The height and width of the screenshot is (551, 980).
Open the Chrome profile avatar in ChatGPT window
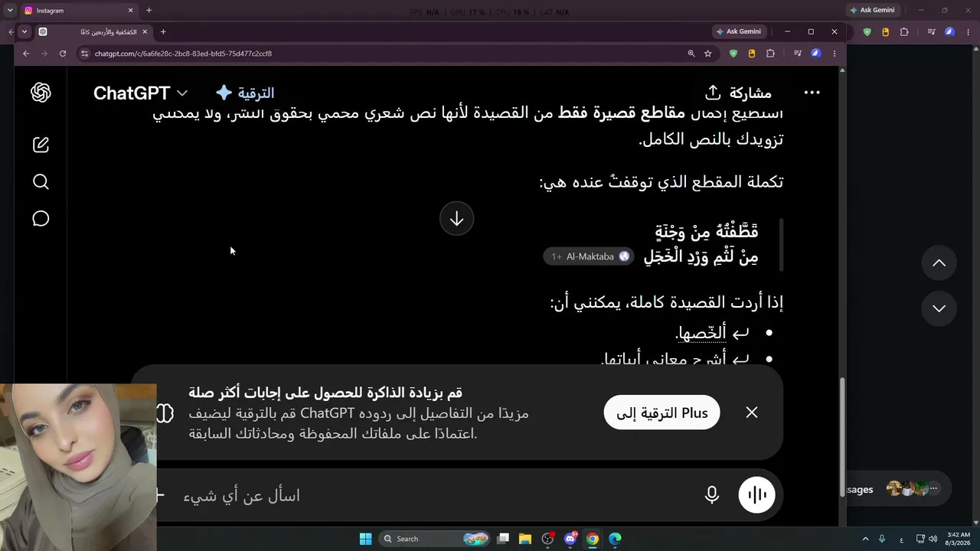pos(816,54)
